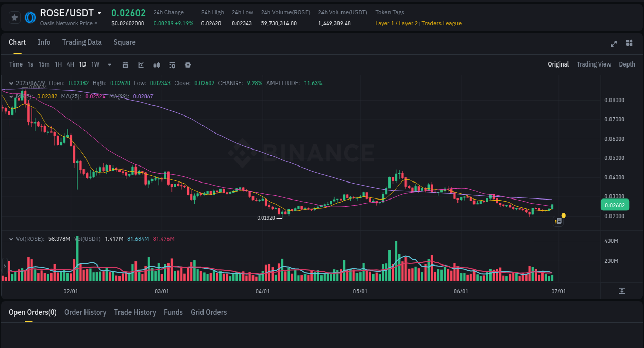Open the Trading Data tab
Image resolution: width=644 pixels, height=348 pixels.
[82, 42]
